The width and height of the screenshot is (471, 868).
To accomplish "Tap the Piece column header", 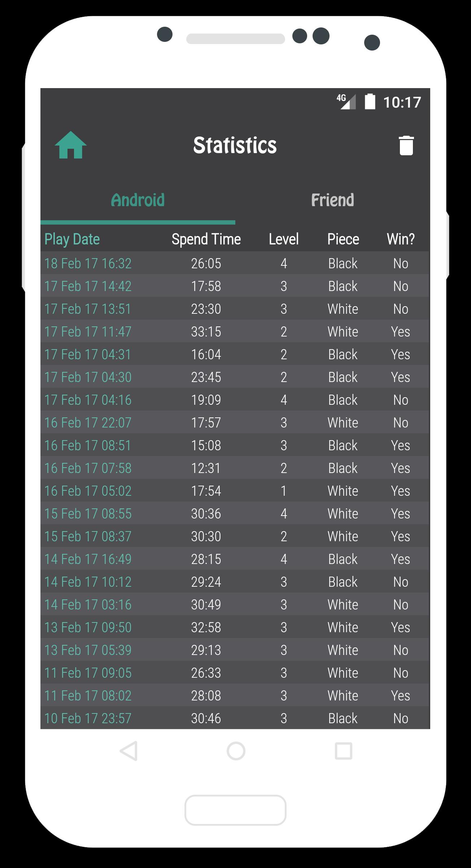I will tap(343, 239).
